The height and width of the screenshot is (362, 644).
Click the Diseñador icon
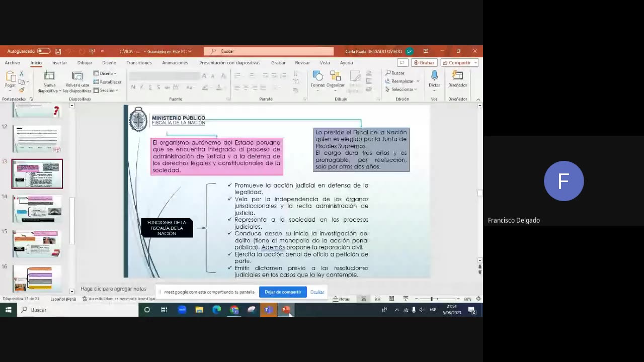(457, 76)
